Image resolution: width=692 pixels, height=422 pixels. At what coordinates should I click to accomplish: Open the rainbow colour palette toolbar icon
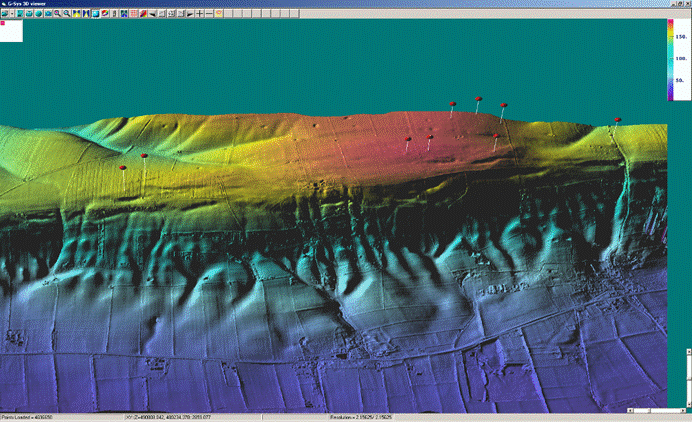[104, 14]
